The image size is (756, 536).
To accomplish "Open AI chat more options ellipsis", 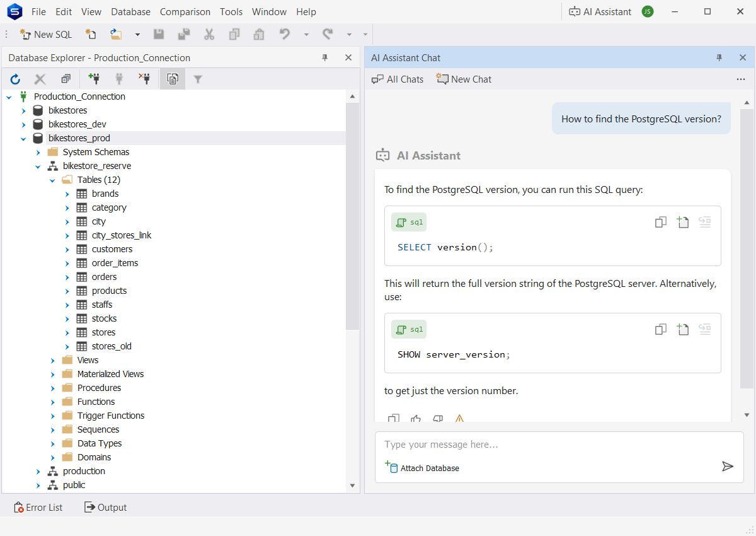I will click(x=741, y=79).
